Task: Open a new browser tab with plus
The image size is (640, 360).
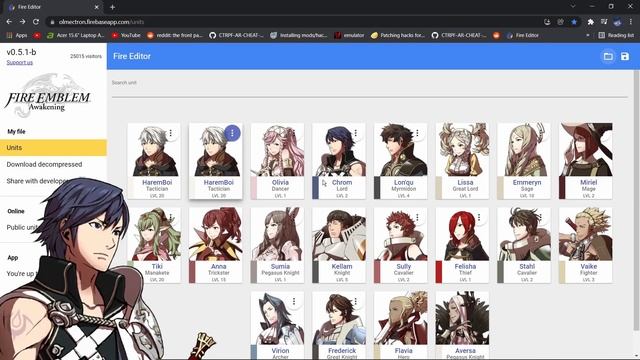Action: click(x=112, y=7)
